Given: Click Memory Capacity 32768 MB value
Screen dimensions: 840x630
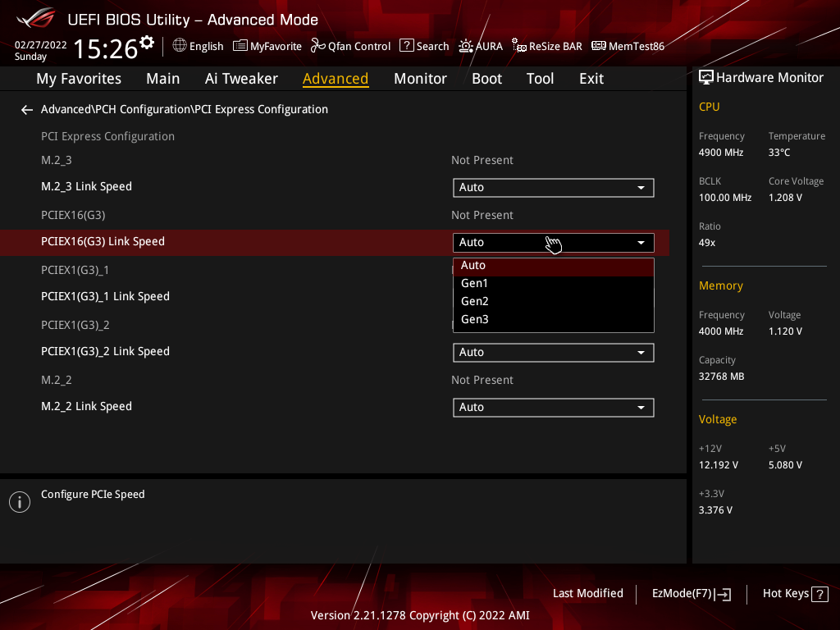Looking at the screenshot, I should [721, 377].
